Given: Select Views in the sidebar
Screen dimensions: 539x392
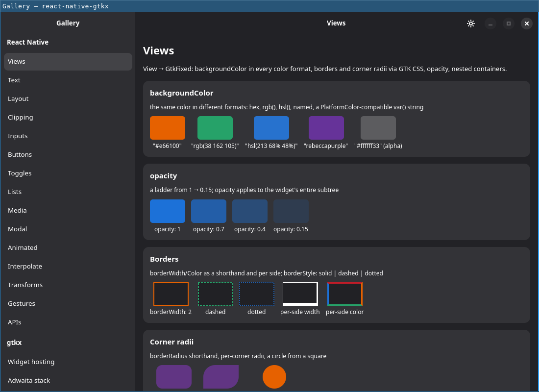Looking at the screenshot, I should tap(68, 62).
